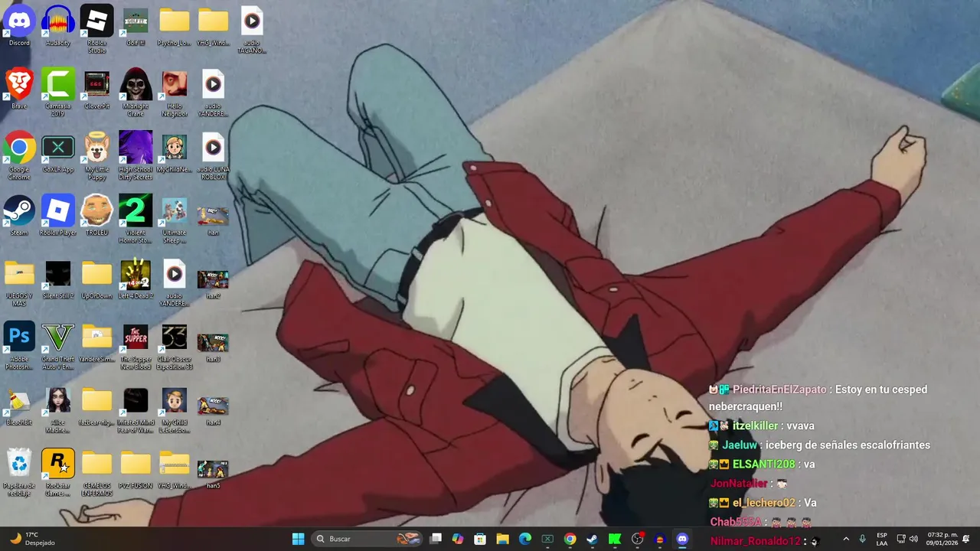
Task: Select the TROLEU desktop icon
Action: [x=96, y=215]
